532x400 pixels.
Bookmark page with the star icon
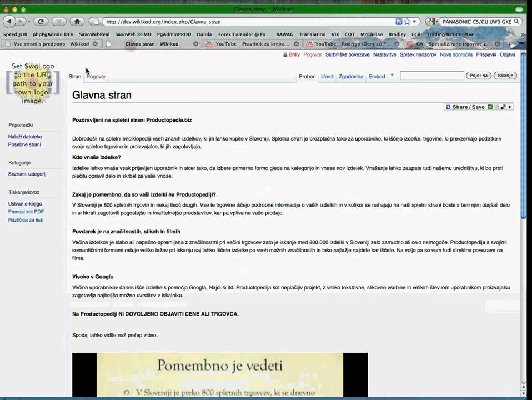tap(407, 22)
